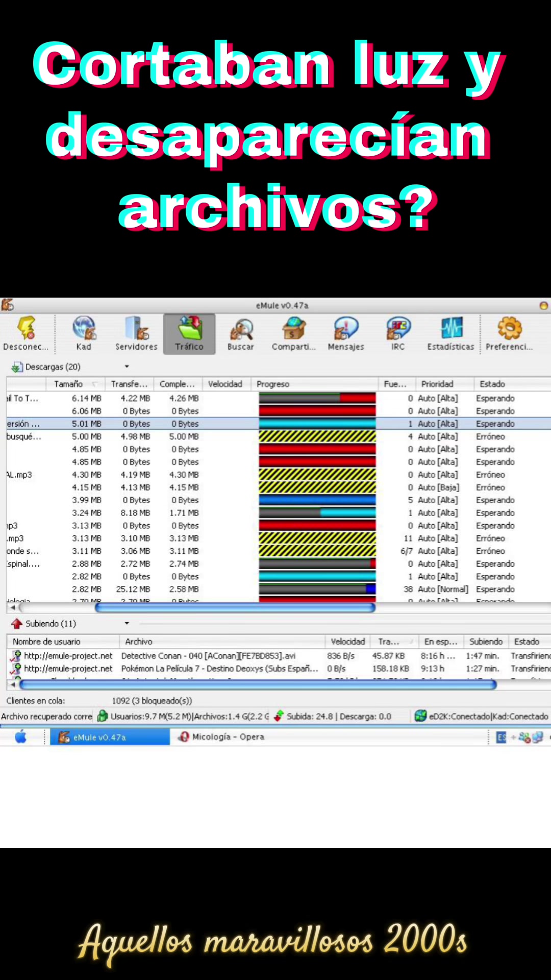551x980 pixels.
Task: Click the uploads list horizontal scrollbar
Action: point(258,684)
